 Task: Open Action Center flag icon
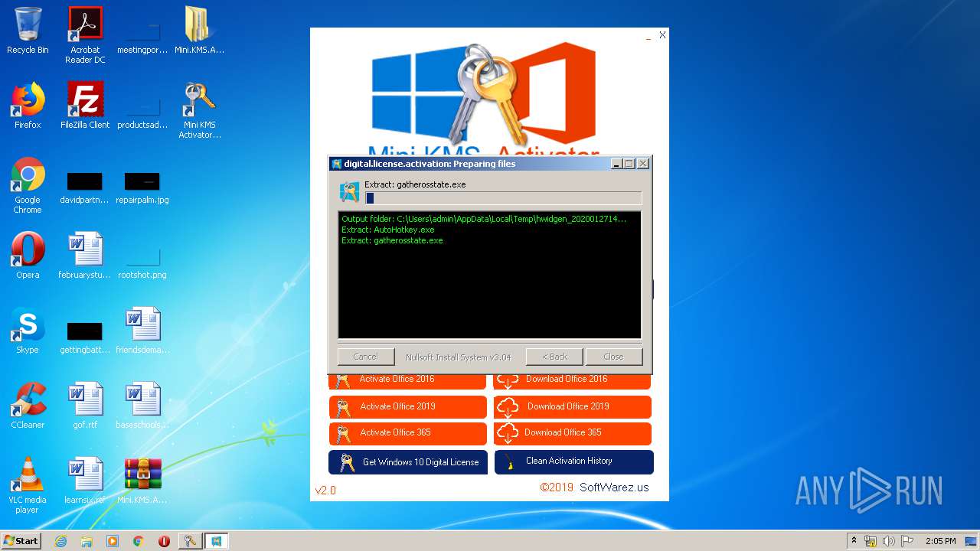(906, 541)
